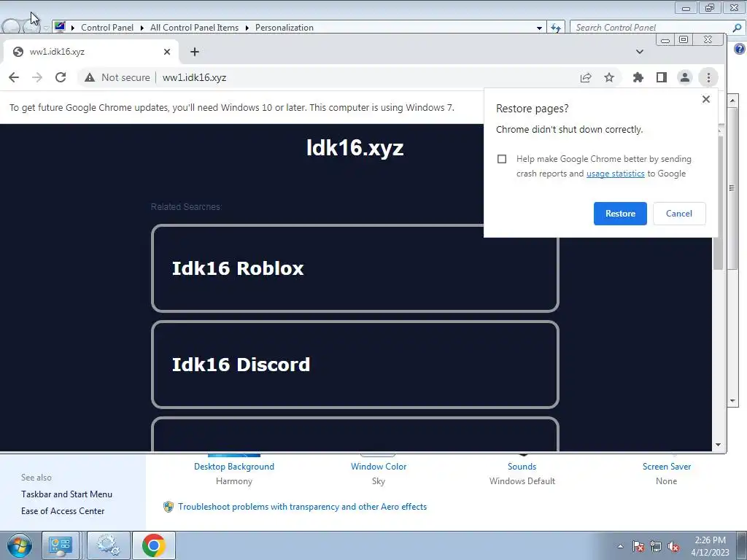Open Screen Saver settings
747x560 pixels.
667,467
